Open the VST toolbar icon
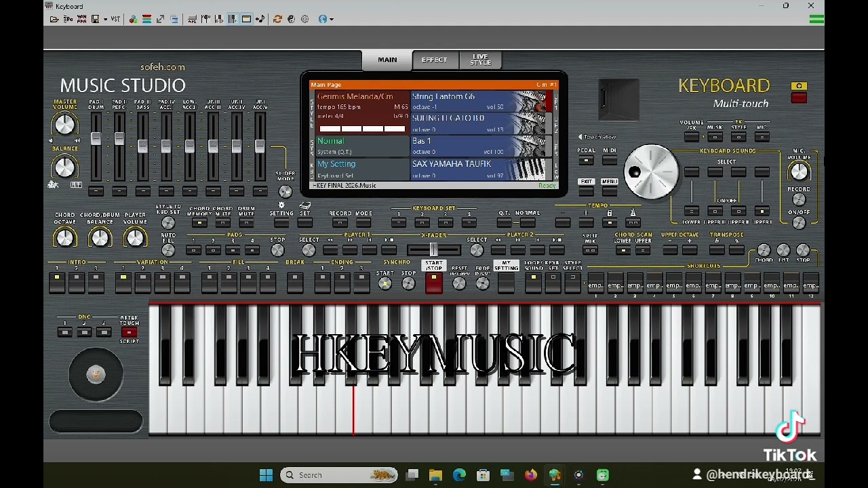The height and width of the screenshot is (488, 868). coord(115,19)
